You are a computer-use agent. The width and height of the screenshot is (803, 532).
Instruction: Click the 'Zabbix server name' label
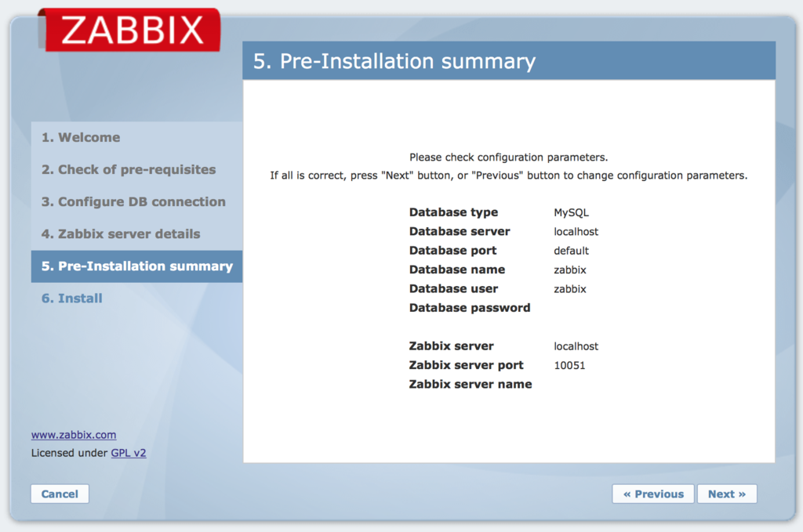[x=471, y=384]
